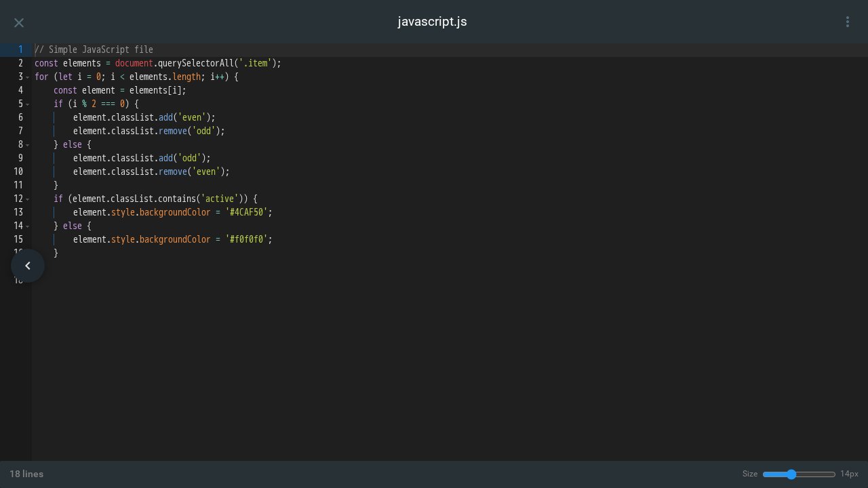Click the querySelectorAll('.item') code line
Image resolution: width=868 pixels, height=488 pixels.
click(158, 63)
